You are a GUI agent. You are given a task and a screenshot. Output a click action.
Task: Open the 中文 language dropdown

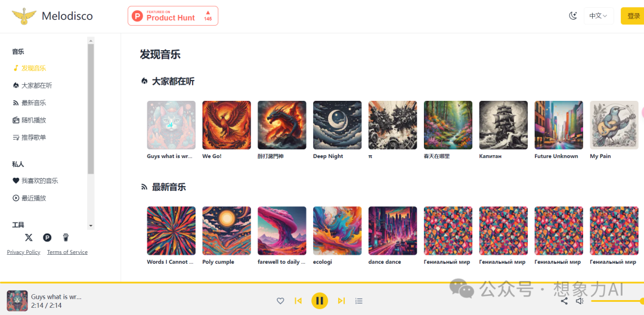point(599,16)
